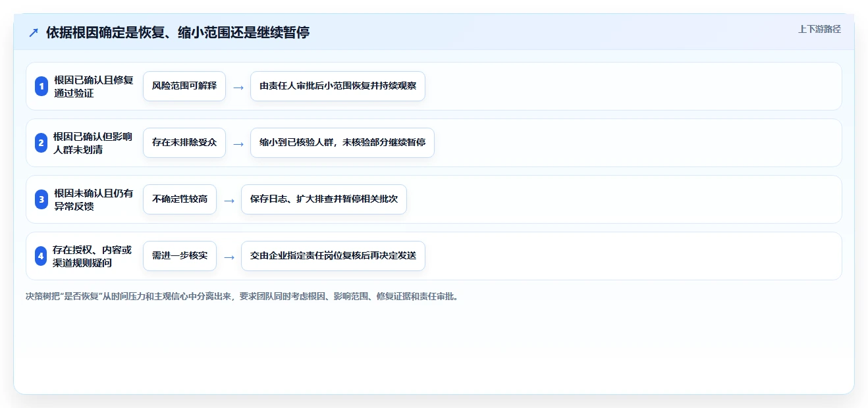Image resolution: width=868 pixels, height=408 pixels.
Task: Select the step 2 number badge
Action: coord(41,143)
